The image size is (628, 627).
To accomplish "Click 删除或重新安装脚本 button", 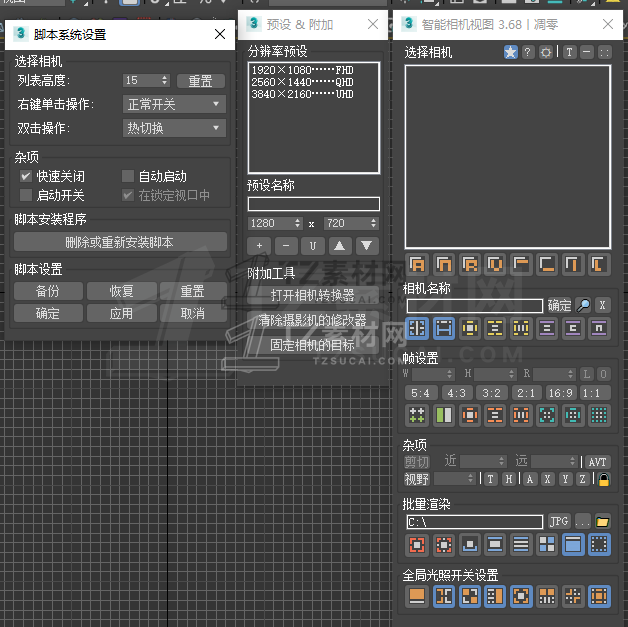I will [x=120, y=242].
